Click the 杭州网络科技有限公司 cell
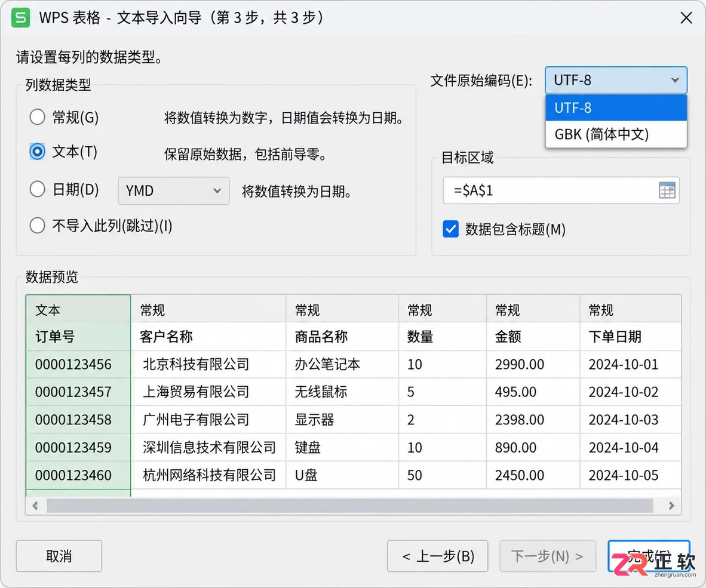The height and width of the screenshot is (588, 706). [x=208, y=475]
